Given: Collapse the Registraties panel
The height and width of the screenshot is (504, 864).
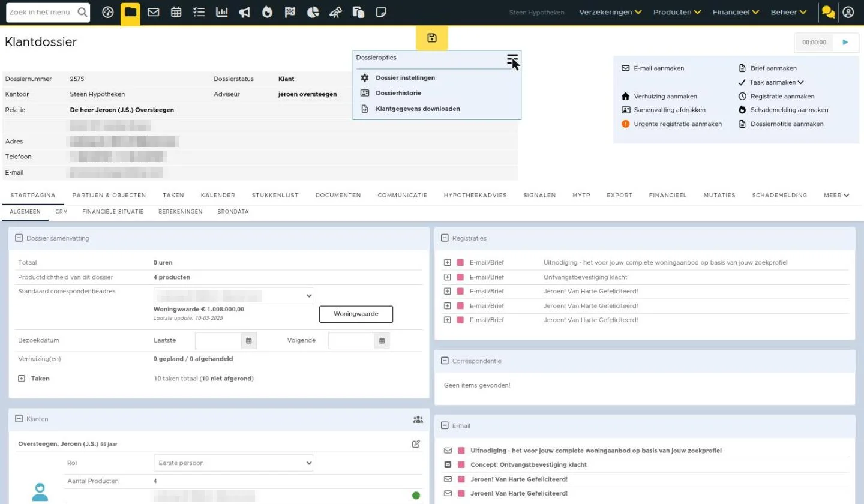Looking at the screenshot, I should [445, 238].
